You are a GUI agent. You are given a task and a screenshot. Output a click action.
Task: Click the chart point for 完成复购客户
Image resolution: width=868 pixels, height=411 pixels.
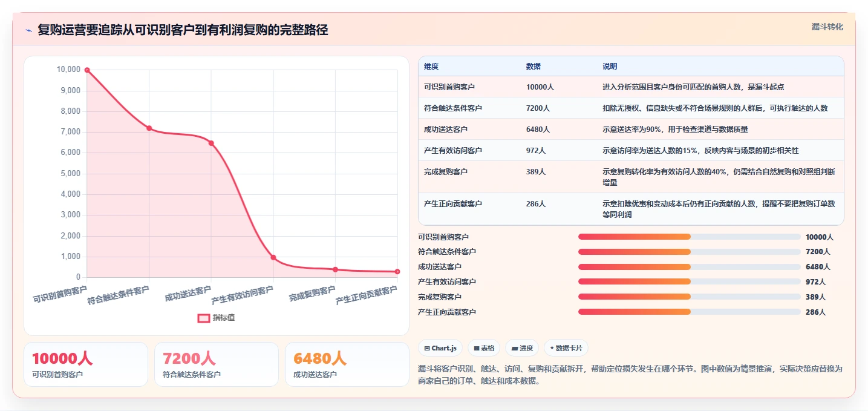pyautogui.click(x=335, y=269)
